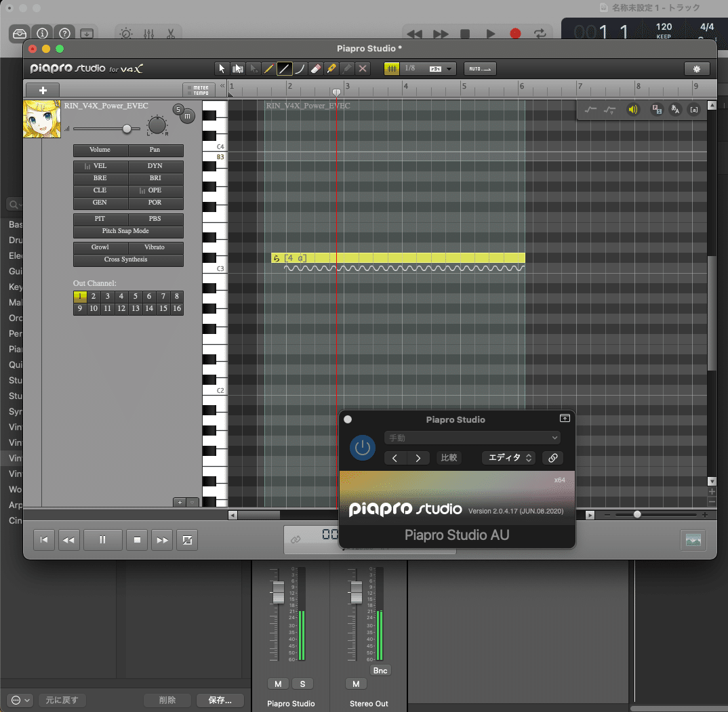Click the link icon in plugin header
Viewport: 728px width, 712px height.
[x=552, y=458]
